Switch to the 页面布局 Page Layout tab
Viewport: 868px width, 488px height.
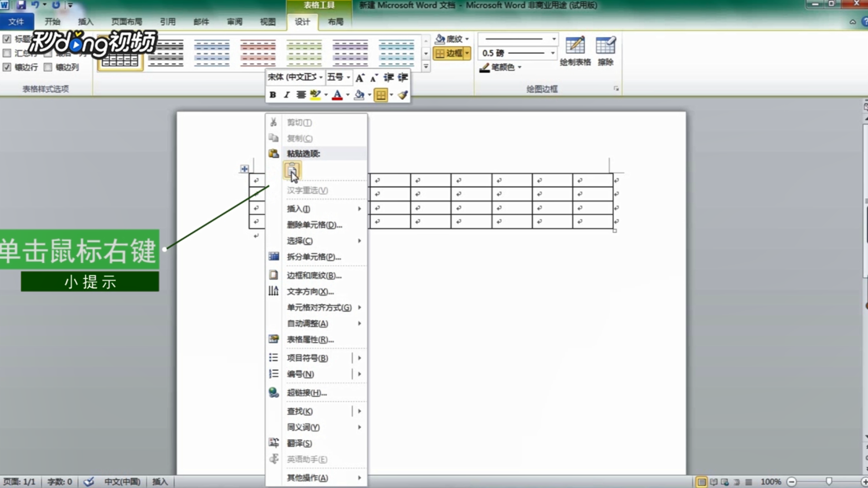pyautogui.click(x=127, y=21)
